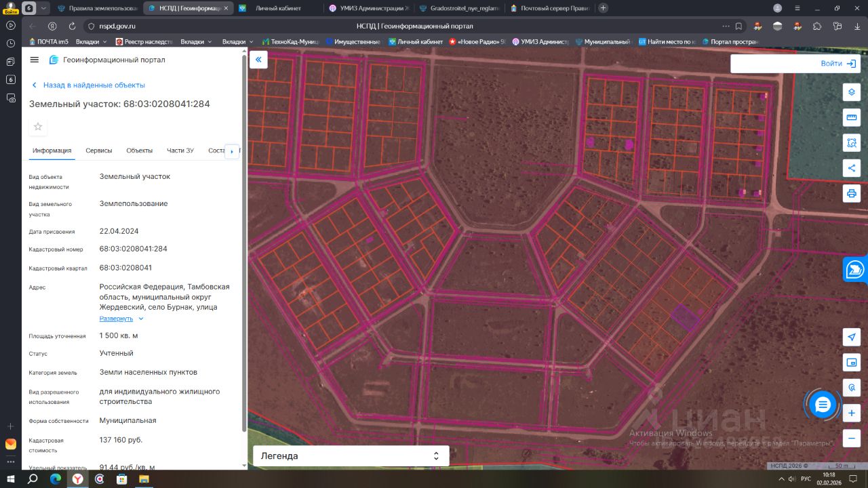Viewport: 868px width, 488px height.
Task: Collapse the left info panel
Action: (258, 60)
